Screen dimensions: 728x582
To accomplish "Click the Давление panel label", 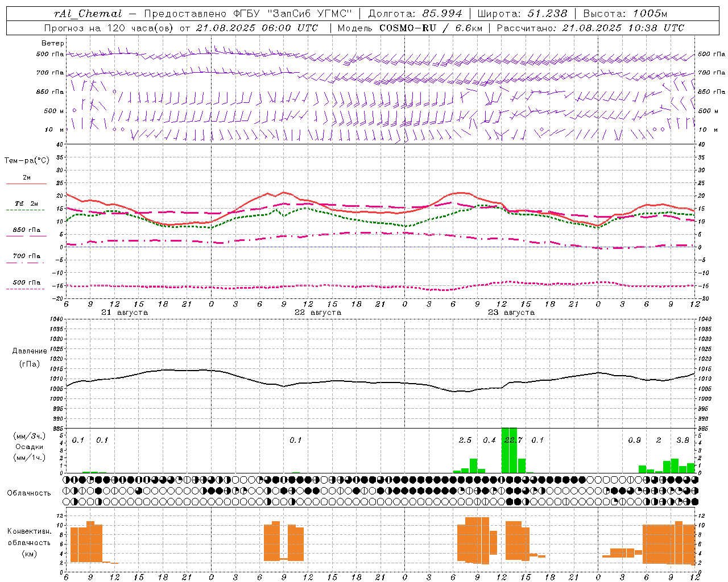I will (x=30, y=351).
